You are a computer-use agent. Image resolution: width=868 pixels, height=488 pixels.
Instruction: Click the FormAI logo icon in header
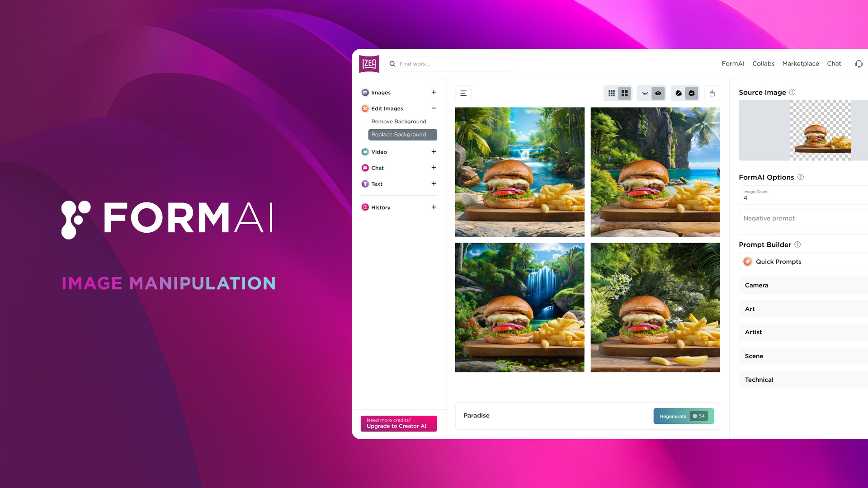click(369, 64)
